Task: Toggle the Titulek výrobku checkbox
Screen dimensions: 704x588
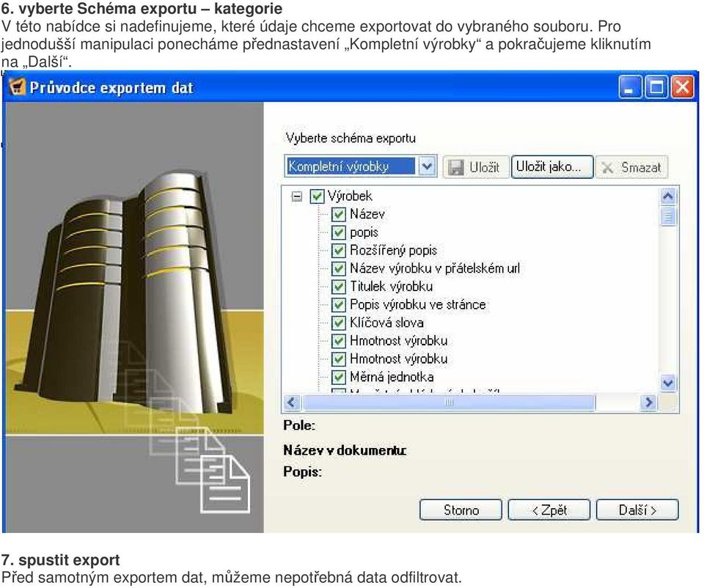Action: point(339,287)
